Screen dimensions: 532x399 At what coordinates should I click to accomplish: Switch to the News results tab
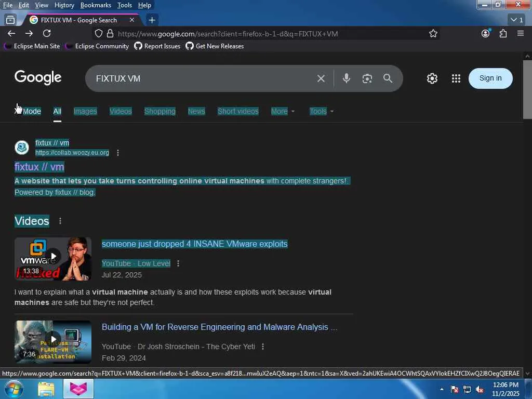pos(196,111)
